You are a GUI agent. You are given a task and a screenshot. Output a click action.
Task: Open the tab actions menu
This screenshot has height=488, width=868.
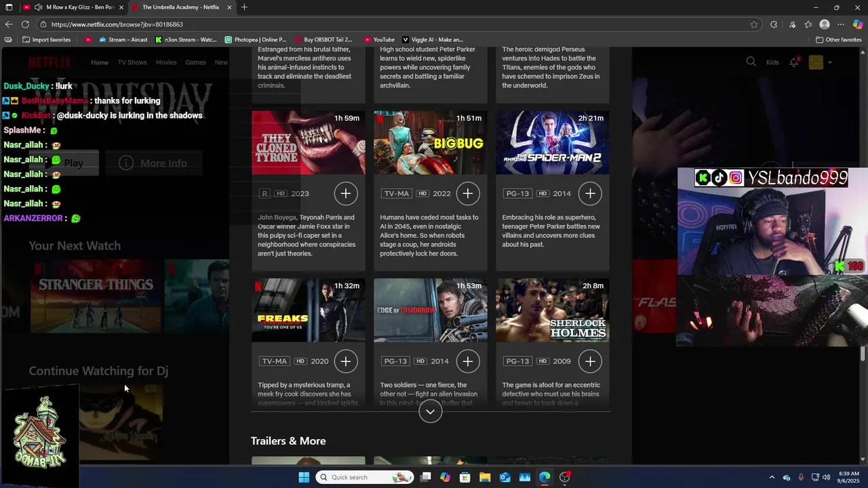tap(9, 7)
